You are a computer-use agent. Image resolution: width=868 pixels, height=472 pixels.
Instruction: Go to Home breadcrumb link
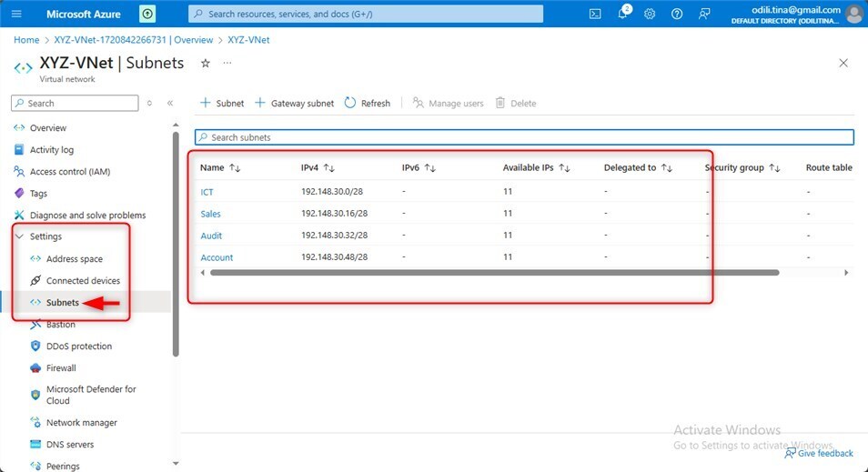pos(26,40)
